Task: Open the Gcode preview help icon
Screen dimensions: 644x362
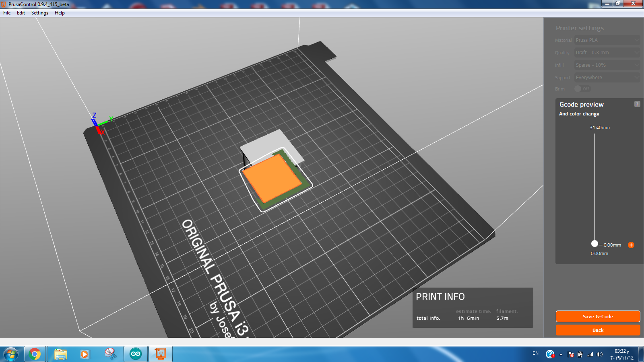Action: (x=637, y=104)
